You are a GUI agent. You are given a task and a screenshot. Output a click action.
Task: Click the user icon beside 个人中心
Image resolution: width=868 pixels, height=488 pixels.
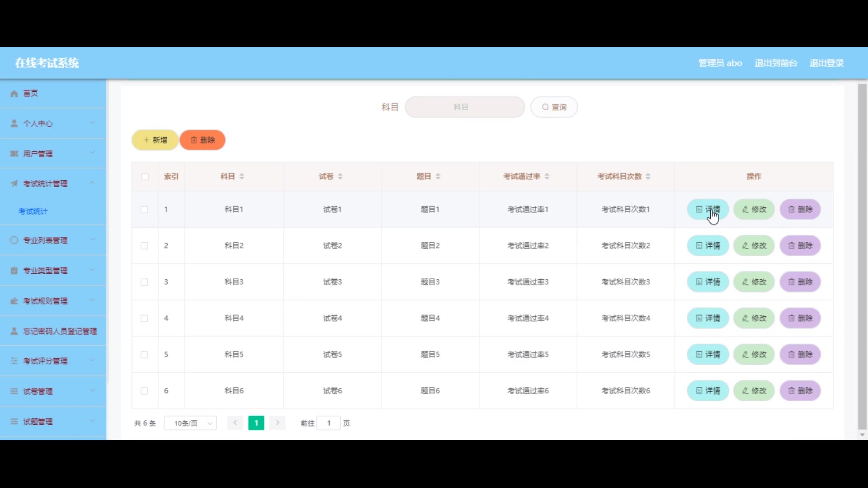(14, 123)
